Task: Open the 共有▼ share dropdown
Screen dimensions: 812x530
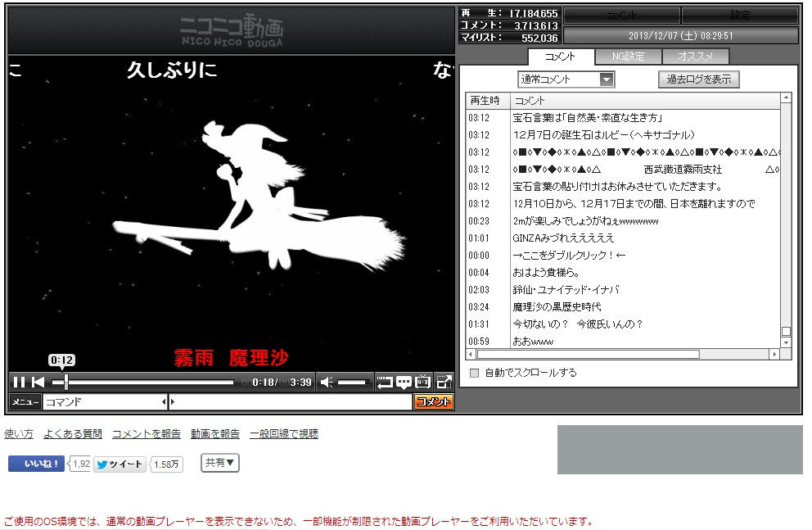Action: (x=219, y=463)
